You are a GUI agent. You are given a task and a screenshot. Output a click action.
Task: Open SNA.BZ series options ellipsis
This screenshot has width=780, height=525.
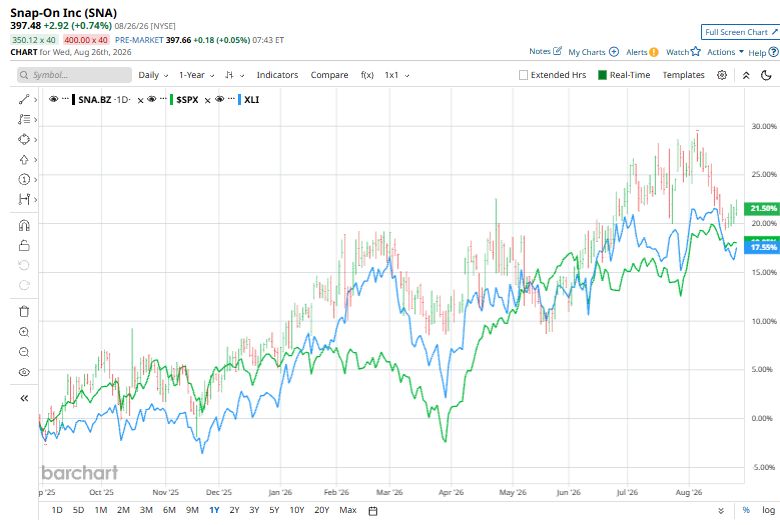coord(65,99)
